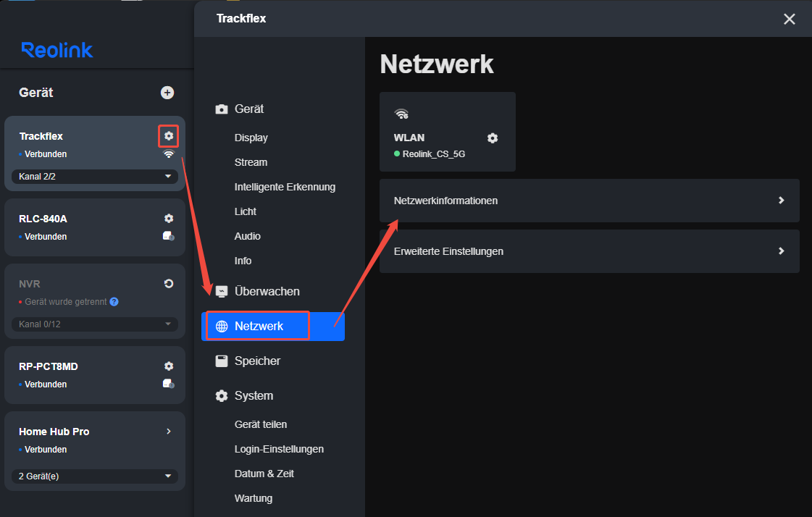The height and width of the screenshot is (517, 812).
Task: Open the Licht settings
Action: pos(246,211)
